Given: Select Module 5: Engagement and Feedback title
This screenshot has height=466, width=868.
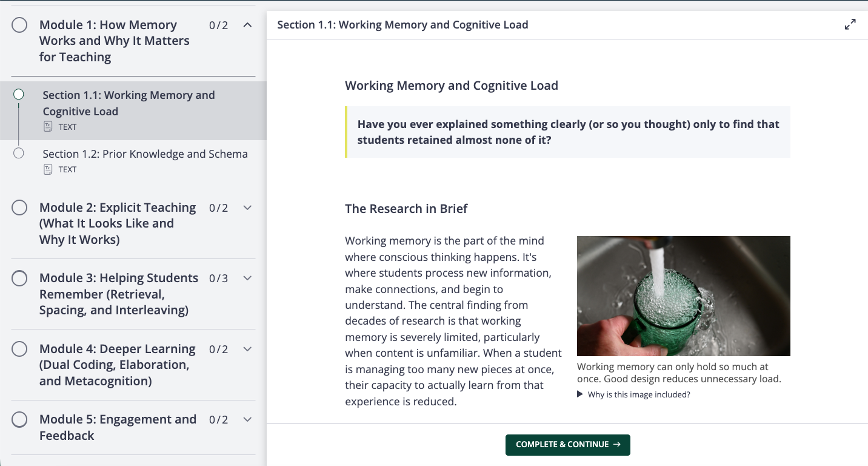Looking at the screenshot, I should click(118, 427).
